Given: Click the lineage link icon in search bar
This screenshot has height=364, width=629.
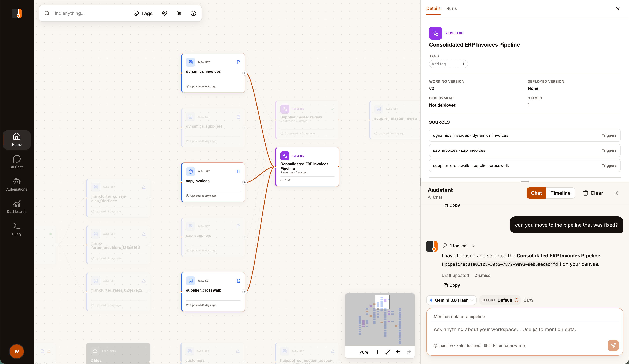Looking at the screenshot, I should click(x=164, y=13).
